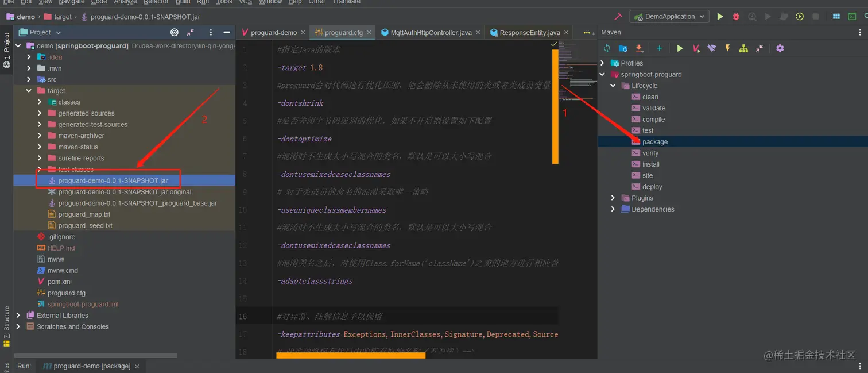868x373 pixels.
Task: Hide the Project tool window
Action: 227,32
